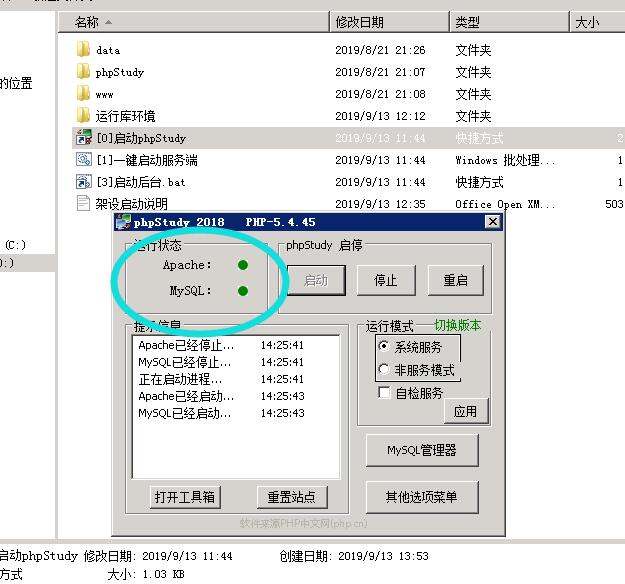The image size is (625, 584).
Task: Click the phpStudy folder icon
Action: 84,72
